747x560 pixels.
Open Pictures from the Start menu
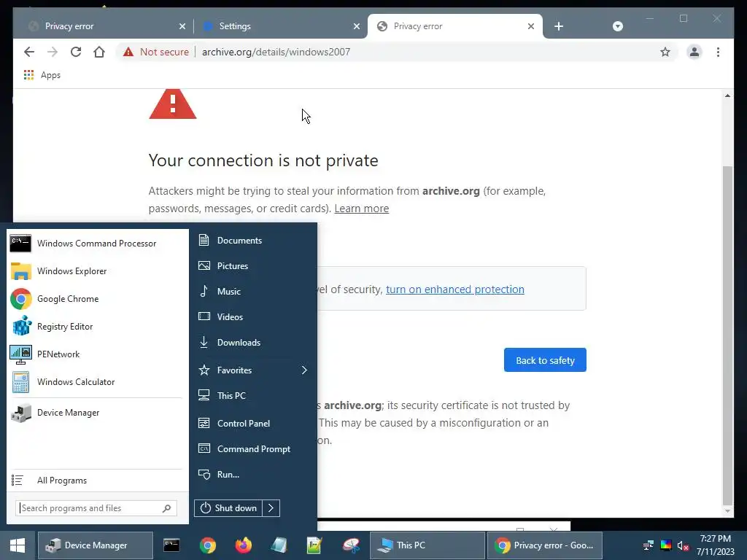(x=253, y=265)
